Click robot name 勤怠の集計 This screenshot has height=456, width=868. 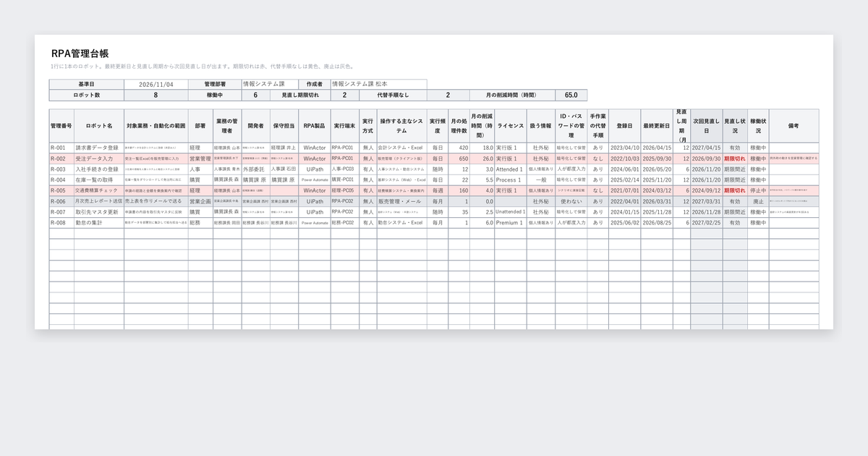(89, 223)
